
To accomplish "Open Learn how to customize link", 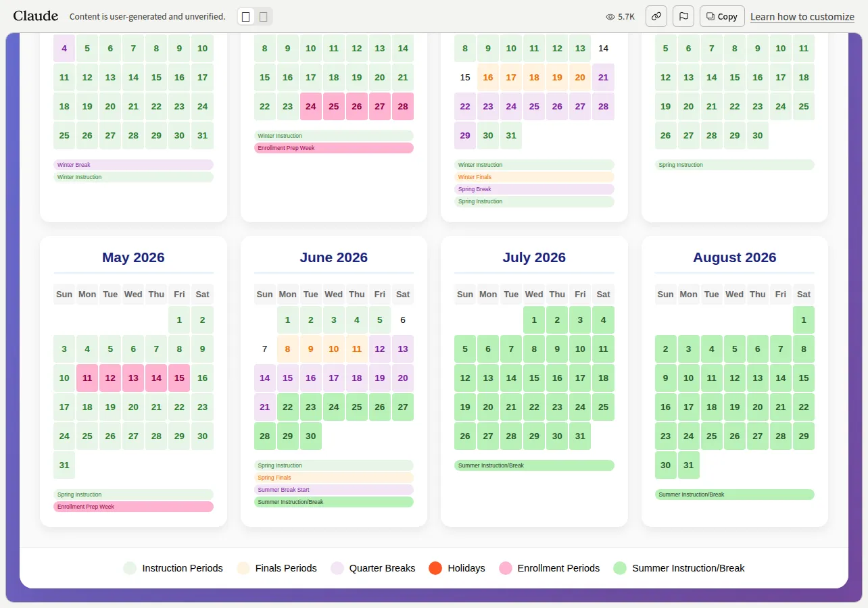I will (802, 17).
